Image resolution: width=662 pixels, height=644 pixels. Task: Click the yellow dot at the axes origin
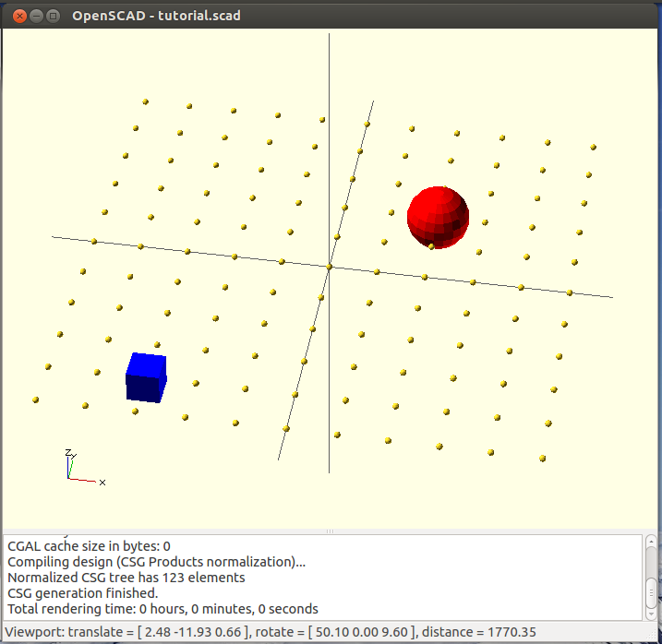pyautogui.click(x=330, y=267)
